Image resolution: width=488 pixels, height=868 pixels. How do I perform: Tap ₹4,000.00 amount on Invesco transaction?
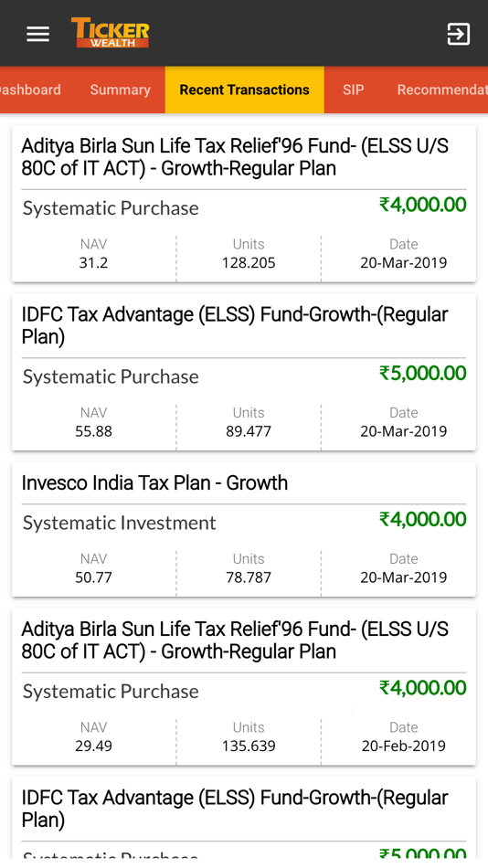pos(422,519)
